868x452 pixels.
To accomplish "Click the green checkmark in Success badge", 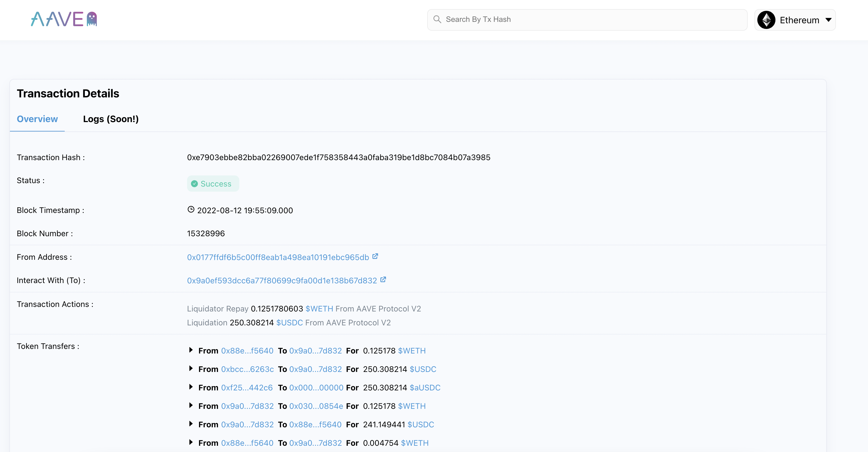I will 194,183.
